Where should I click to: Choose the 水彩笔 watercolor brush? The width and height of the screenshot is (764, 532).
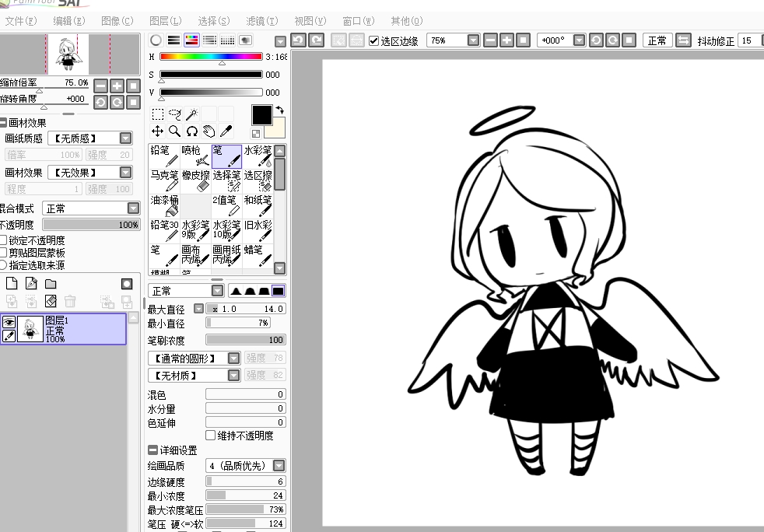click(258, 156)
